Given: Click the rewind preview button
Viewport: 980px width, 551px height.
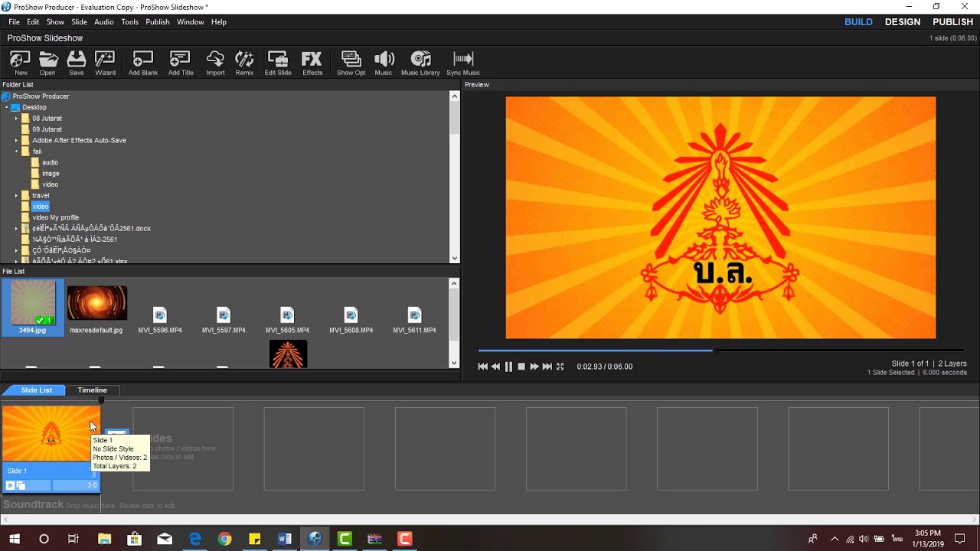Looking at the screenshot, I should coord(496,367).
